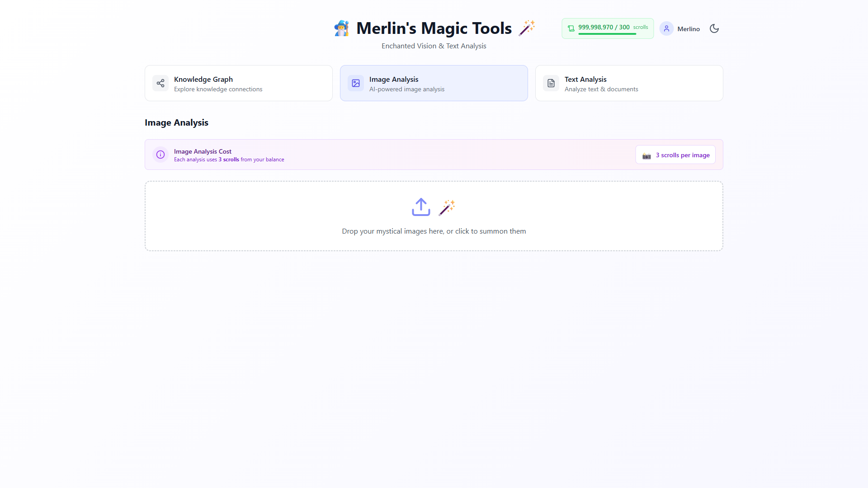Open the Knowledge Graph tab
Screen dimensions: 868x488
239,83
